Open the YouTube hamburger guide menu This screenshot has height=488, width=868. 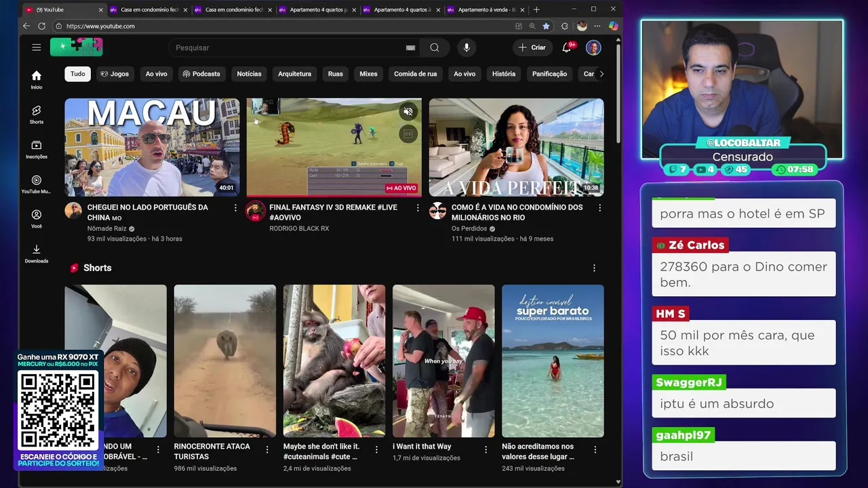(37, 47)
